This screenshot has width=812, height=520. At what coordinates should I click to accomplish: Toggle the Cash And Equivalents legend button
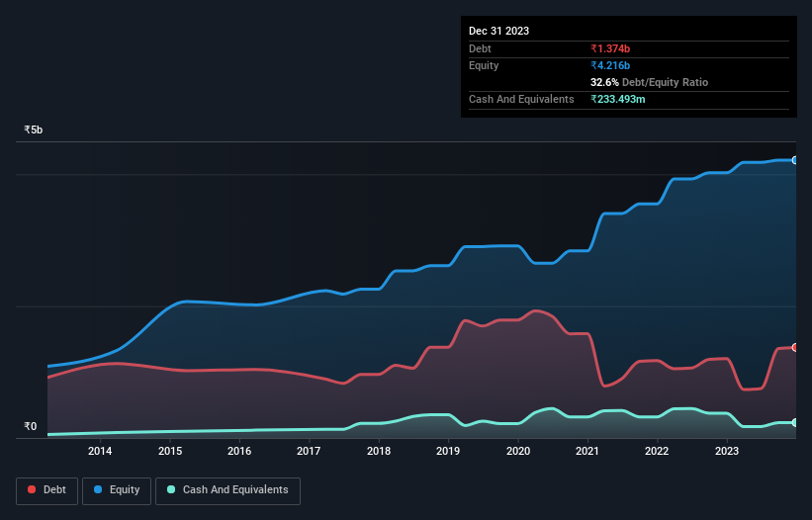click(227, 490)
